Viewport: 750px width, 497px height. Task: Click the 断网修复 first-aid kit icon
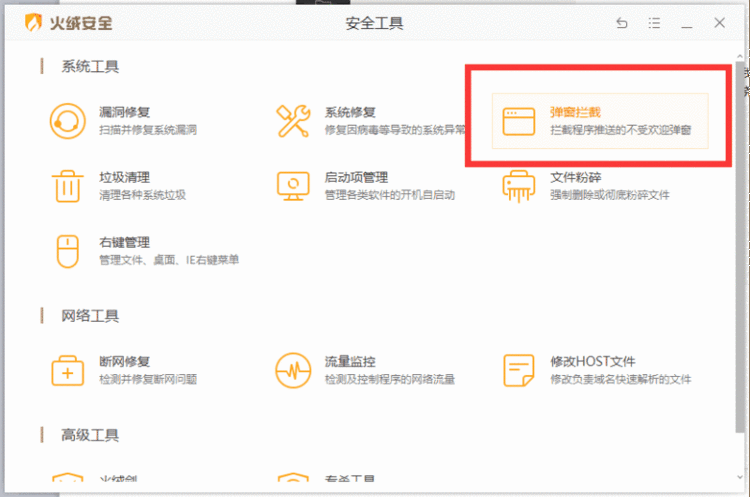pyautogui.click(x=68, y=370)
